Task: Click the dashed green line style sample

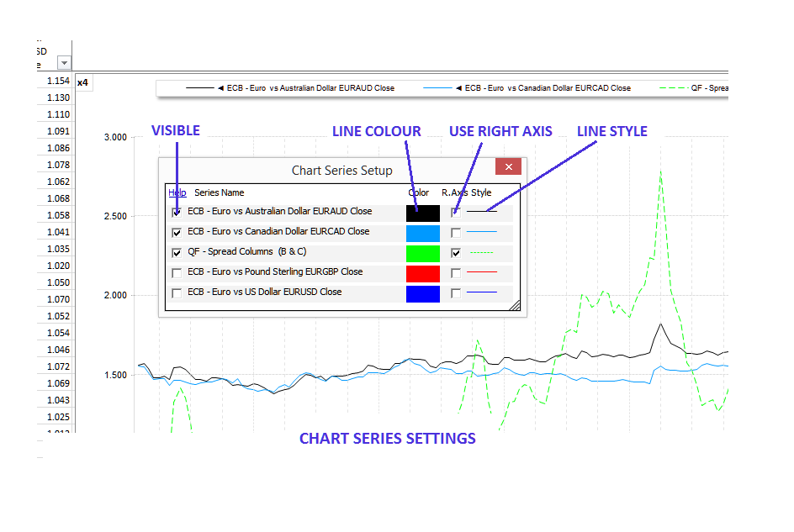Action: 482,252
